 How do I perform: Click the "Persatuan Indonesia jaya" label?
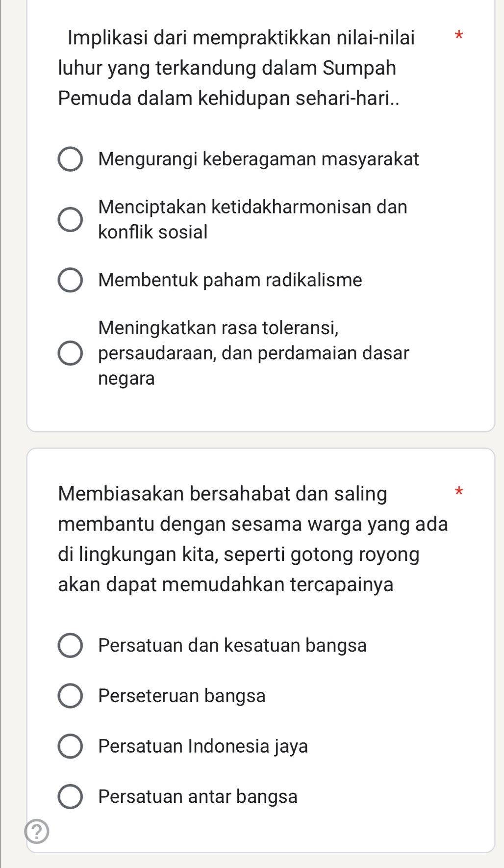pyautogui.click(x=203, y=746)
